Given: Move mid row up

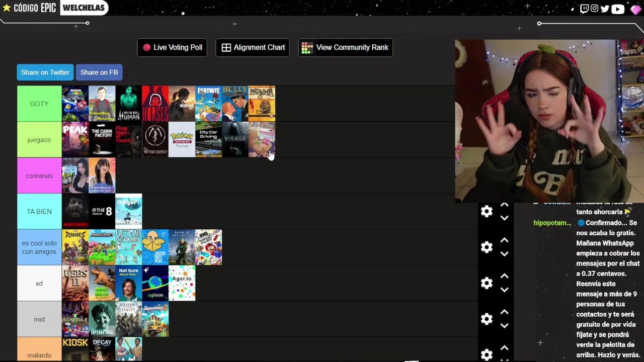Looking at the screenshot, I should (505, 312).
